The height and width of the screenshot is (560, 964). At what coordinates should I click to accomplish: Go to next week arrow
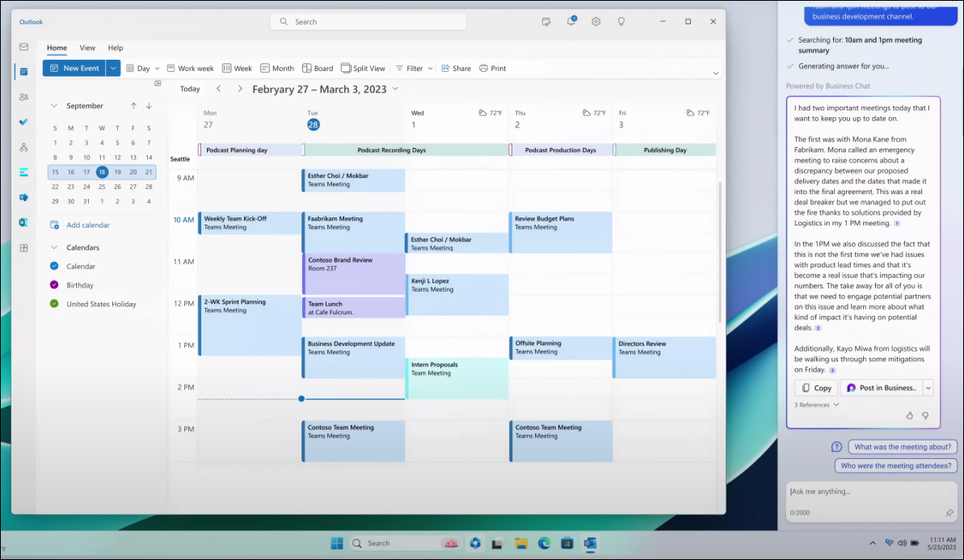coord(240,89)
